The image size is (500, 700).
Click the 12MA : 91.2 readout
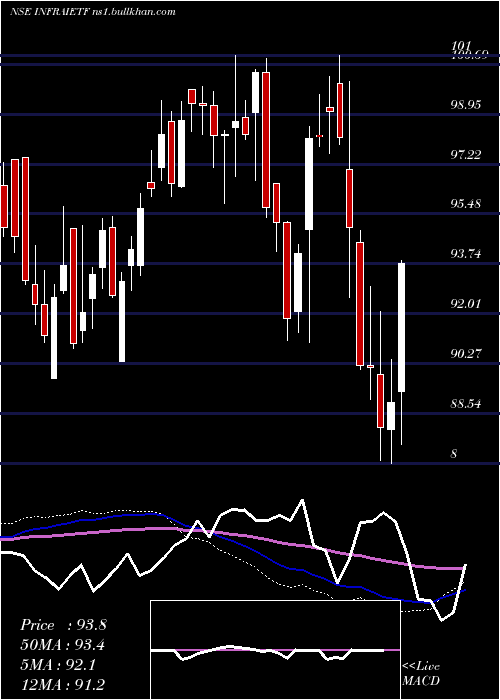click(x=63, y=684)
